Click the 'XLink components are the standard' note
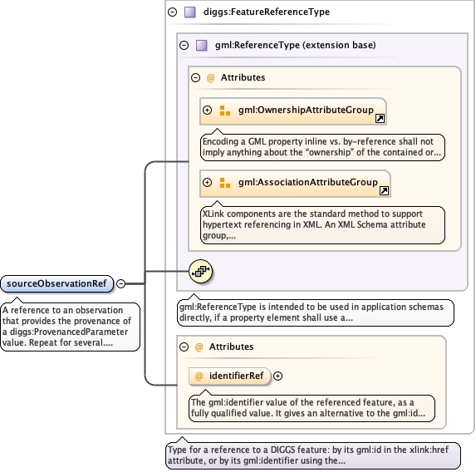 (x=322, y=224)
